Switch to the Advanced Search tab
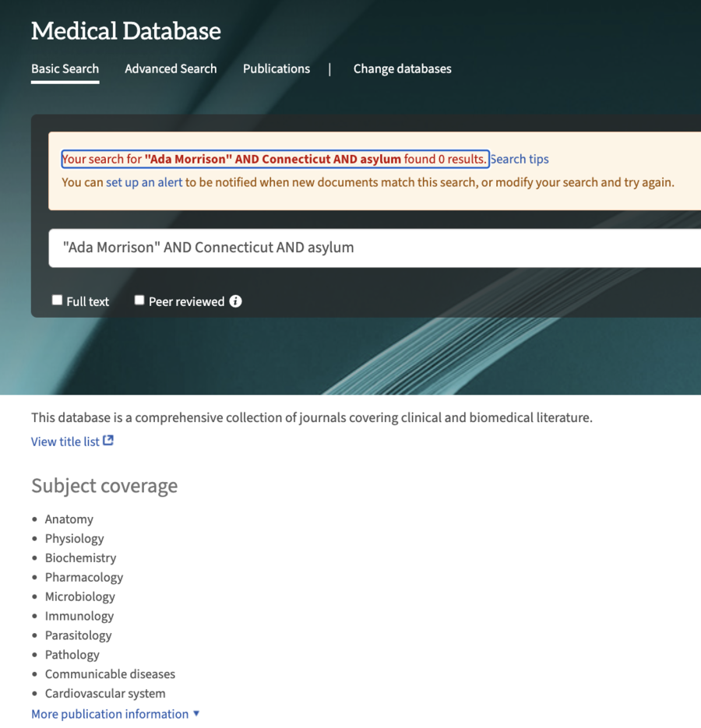701x728 pixels. pos(171,69)
